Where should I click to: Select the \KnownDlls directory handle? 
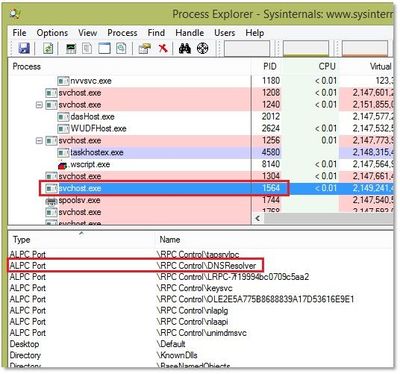[177, 355]
